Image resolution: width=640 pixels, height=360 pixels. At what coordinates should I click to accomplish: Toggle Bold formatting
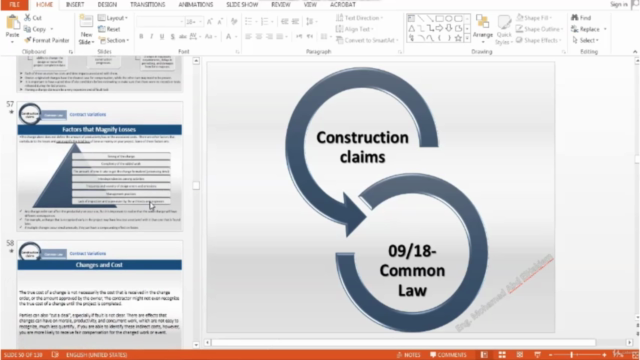click(141, 36)
